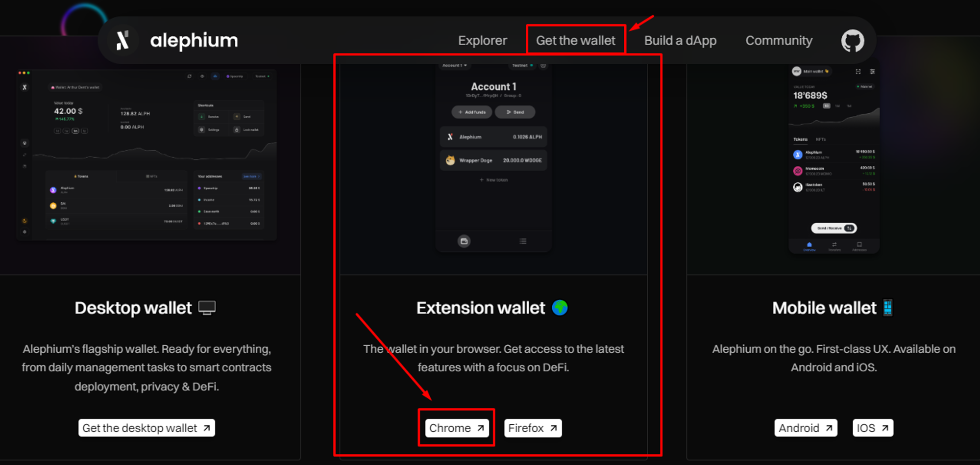Image resolution: width=980 pixels, height=465 pixels.
Task: Download the Firefox extension wallet
Action: click(533, 428)
